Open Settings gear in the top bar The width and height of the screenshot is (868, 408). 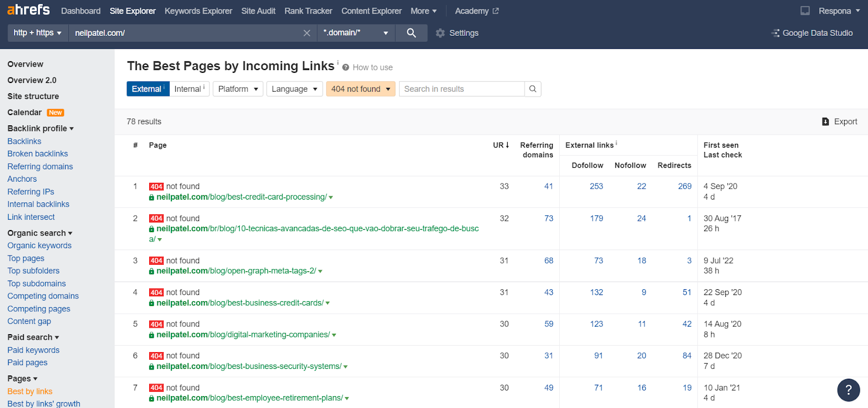(x=457, y=33)
